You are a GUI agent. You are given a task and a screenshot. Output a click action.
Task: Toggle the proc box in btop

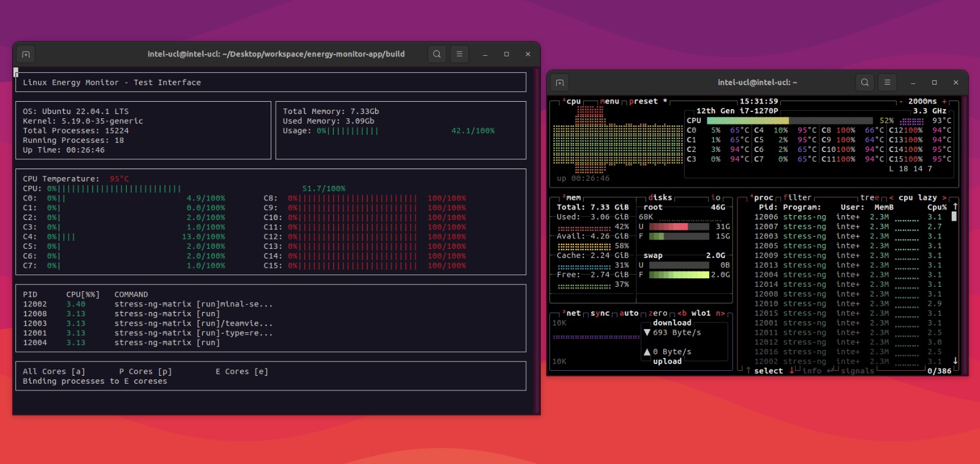click(761, 197)
